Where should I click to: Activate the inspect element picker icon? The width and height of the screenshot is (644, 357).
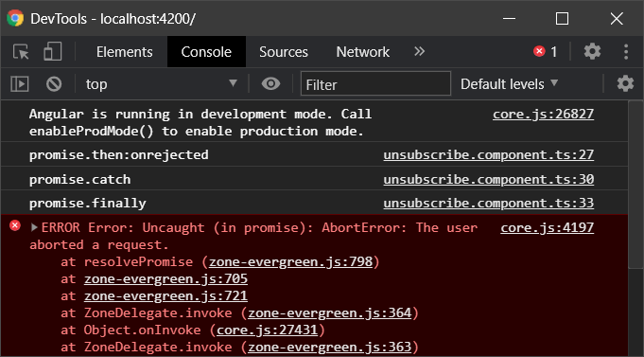coord(21,52)
